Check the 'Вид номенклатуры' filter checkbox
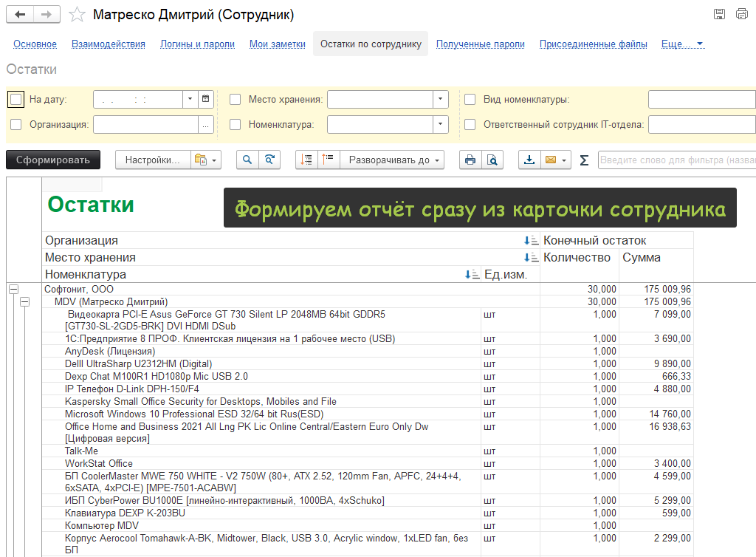The height and width of the screenshot is (557, 756). [x=470, y=99]
